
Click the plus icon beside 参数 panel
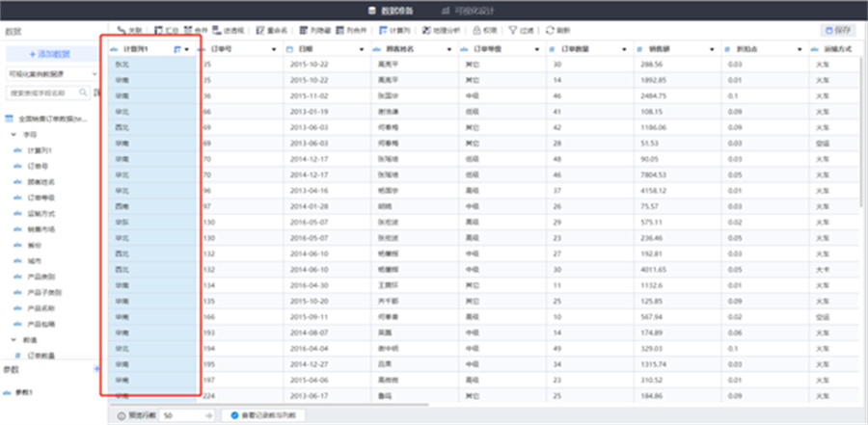(95, 369)
